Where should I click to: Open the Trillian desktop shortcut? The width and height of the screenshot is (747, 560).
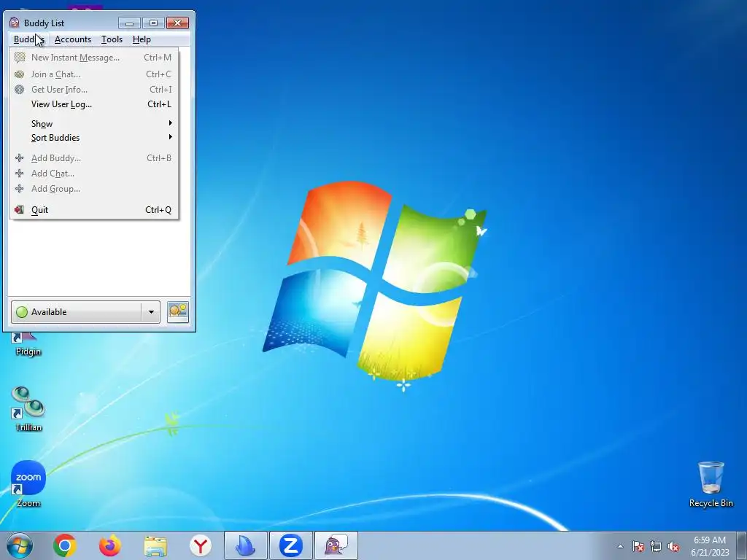[x=28, y=410]
